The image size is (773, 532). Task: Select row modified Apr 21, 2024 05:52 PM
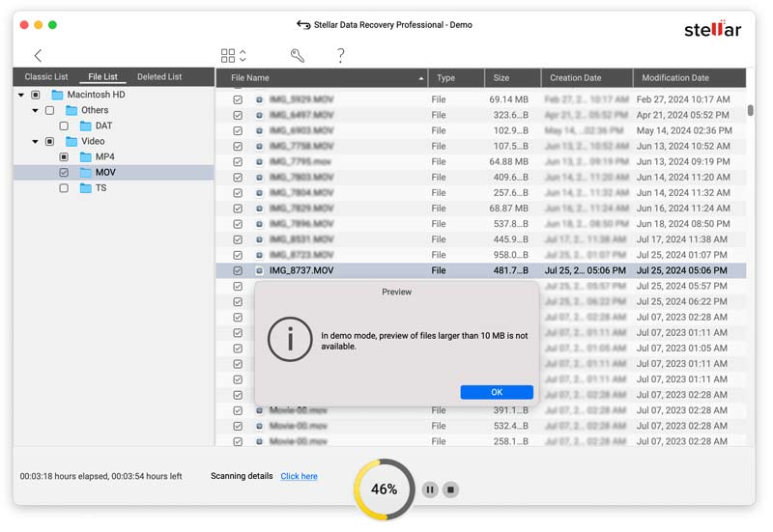click(x=480, y=115)
